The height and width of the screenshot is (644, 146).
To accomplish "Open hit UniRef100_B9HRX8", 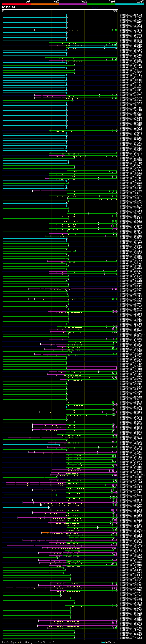I will click(x=131, y=15).
